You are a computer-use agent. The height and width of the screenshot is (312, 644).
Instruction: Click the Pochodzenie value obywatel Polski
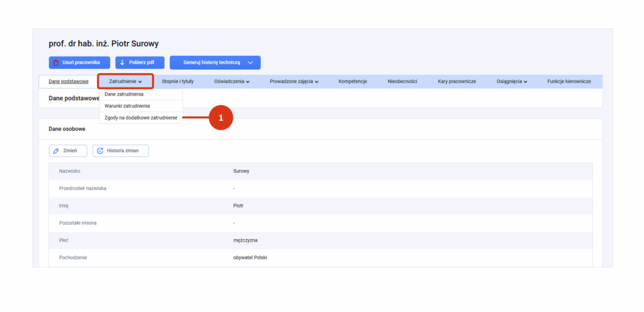point(250,257)
